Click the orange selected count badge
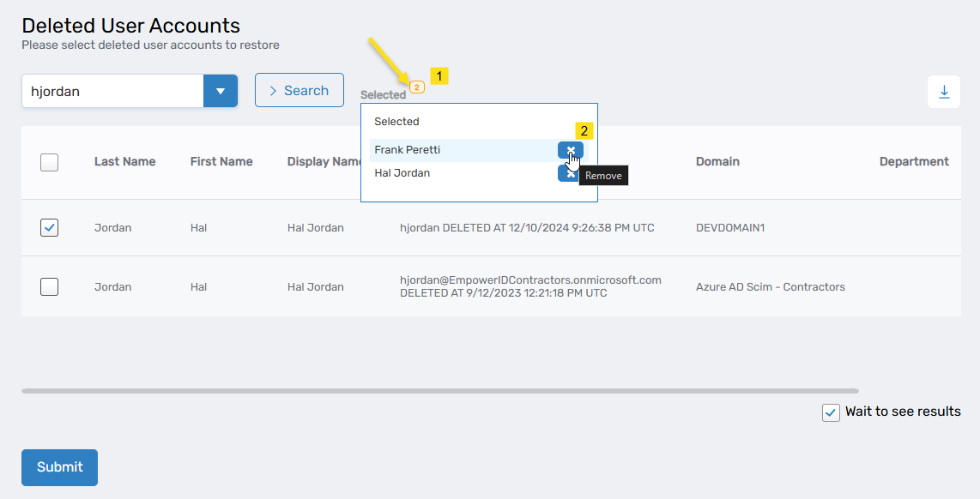980x499 pixels. (x=417, y=87)
